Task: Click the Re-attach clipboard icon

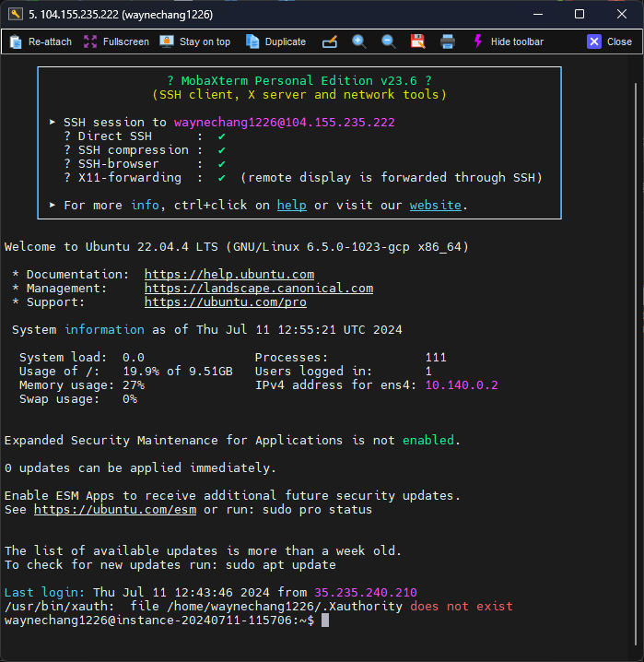Action: point(16,41)
